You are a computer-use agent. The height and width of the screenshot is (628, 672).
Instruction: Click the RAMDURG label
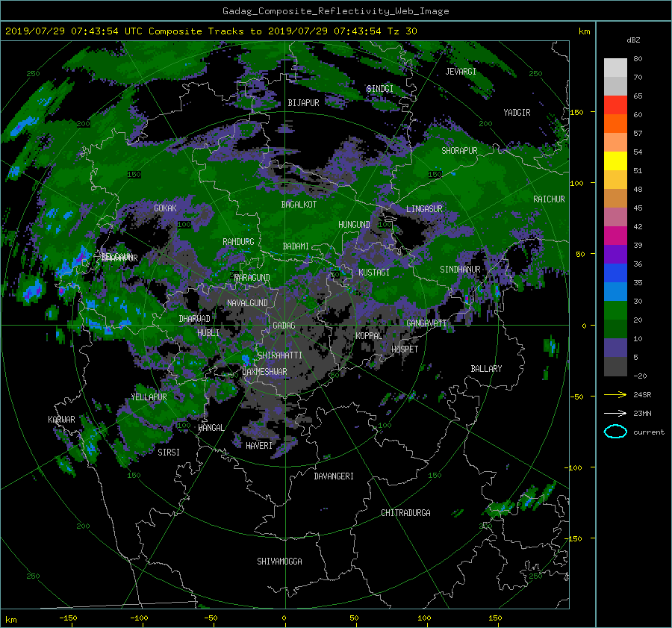tap(238, 242)
